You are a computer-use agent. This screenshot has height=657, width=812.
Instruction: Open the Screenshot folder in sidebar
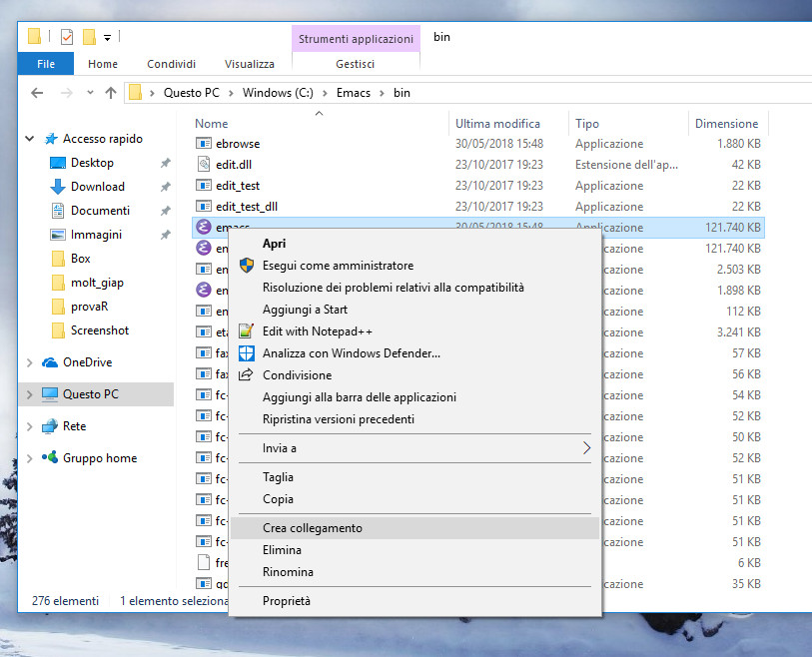pyautogui.click(x=100, y=330)
